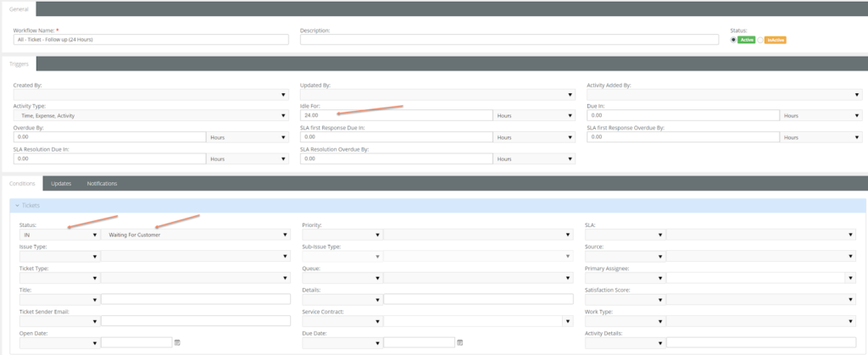Open the Waiting For Customer status dropdown
Image resolution: width=868 pixels, height=355 pixels.
[196, 235]
